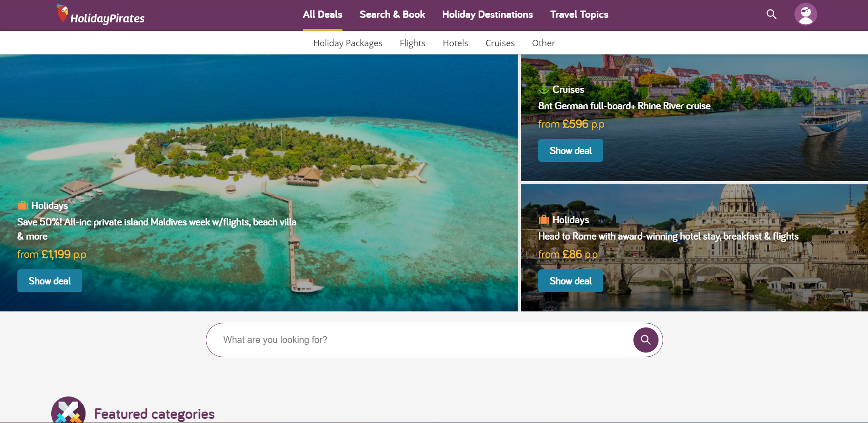Click the crossed swords Featured categories icon

pyautogui.click(x=69, y=410)
